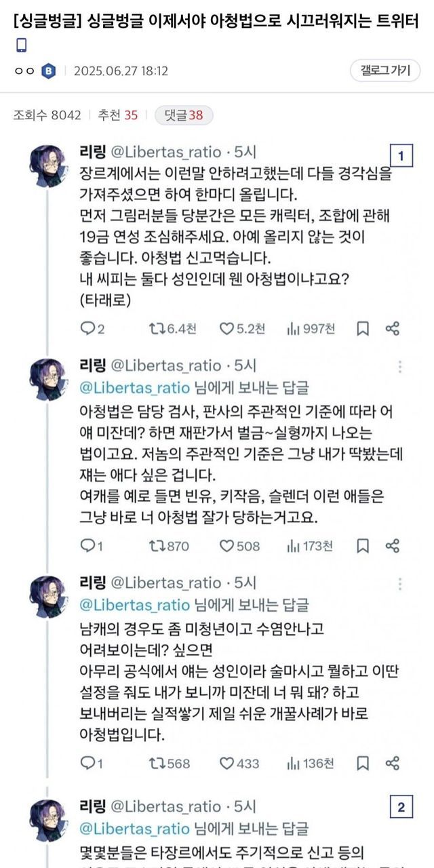Like the first tweet with 5.2천 hearts
The image size is (434, 868).
pyautogui.click(x=226, y=328)
